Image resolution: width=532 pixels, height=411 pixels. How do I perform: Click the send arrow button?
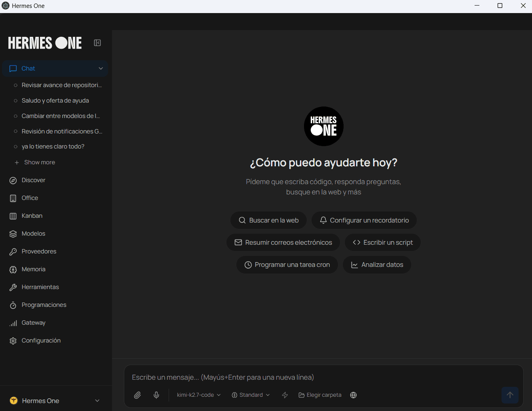510,395
